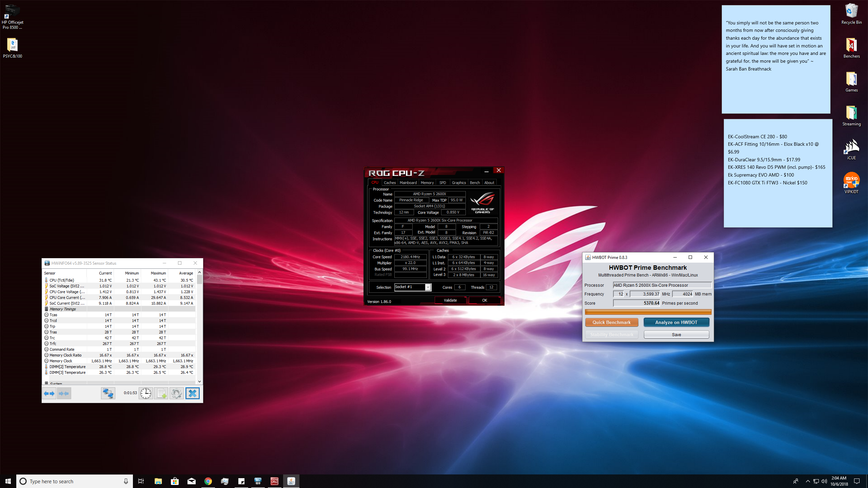Screen dimensions: 868x488
Task: Select the Memory Clock sensor row
Action: [x=119, y=361]
